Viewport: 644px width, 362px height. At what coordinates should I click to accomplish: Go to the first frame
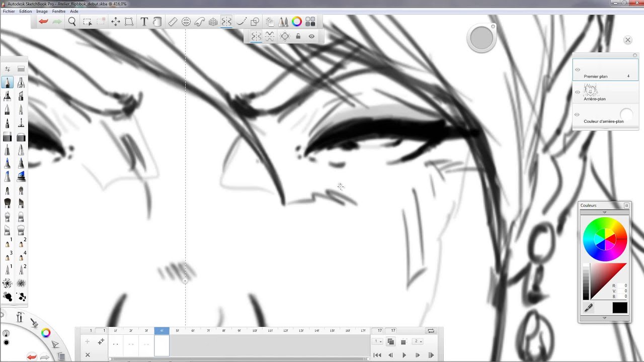[x=377, y=355]
